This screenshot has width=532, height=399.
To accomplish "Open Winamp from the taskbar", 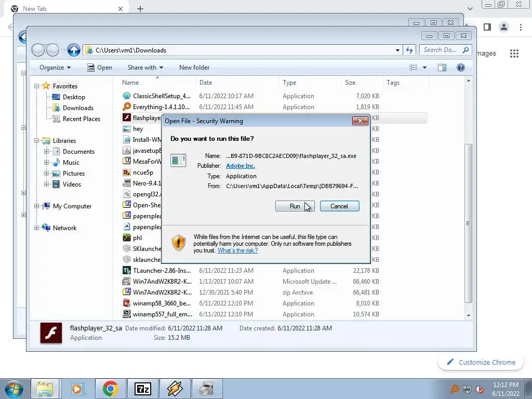I will (175, 389).
